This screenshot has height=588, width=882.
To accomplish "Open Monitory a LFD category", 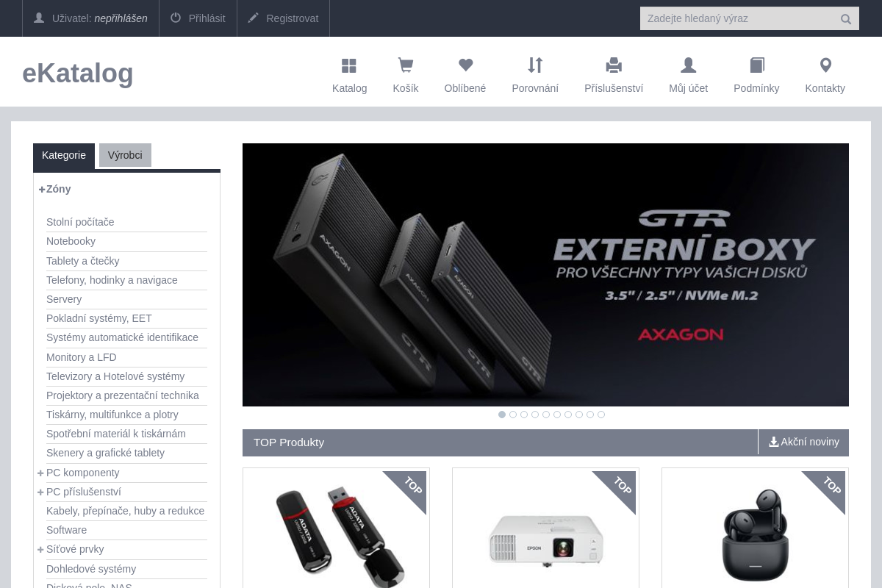I will tap(82, 357).
